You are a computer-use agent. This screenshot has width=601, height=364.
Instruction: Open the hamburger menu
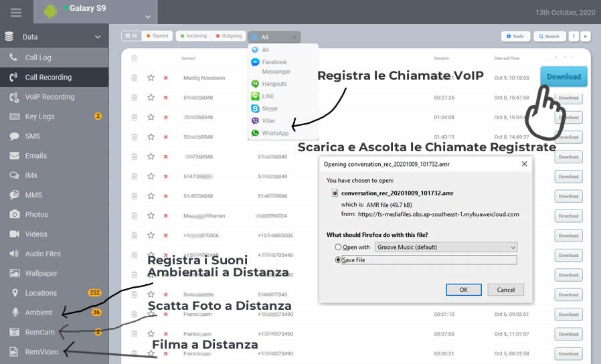(x=15, y=13)
